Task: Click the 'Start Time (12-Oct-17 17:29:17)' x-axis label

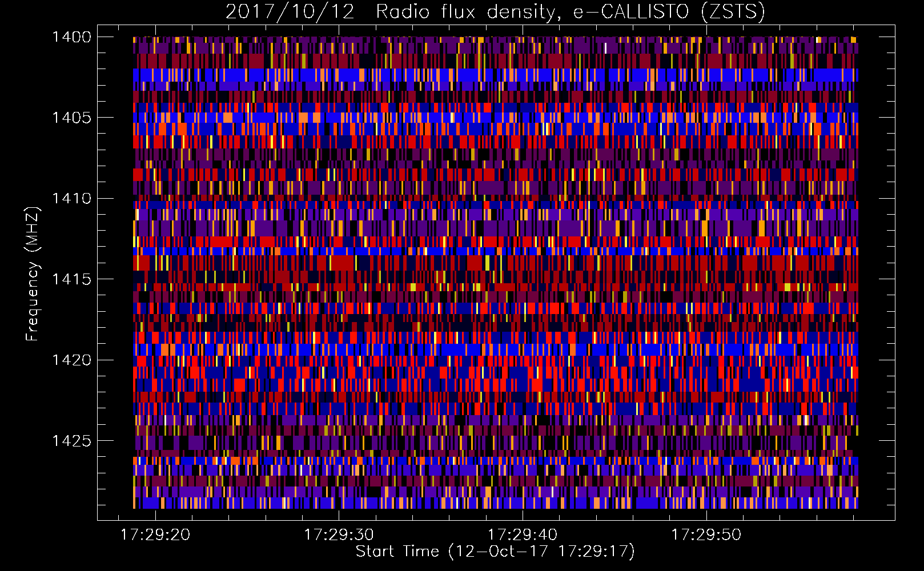Action: coord(495,552)
